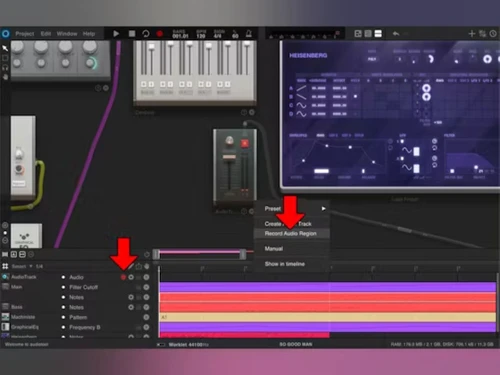Expand the Preset submenu arrow

[x=323, y=209]
